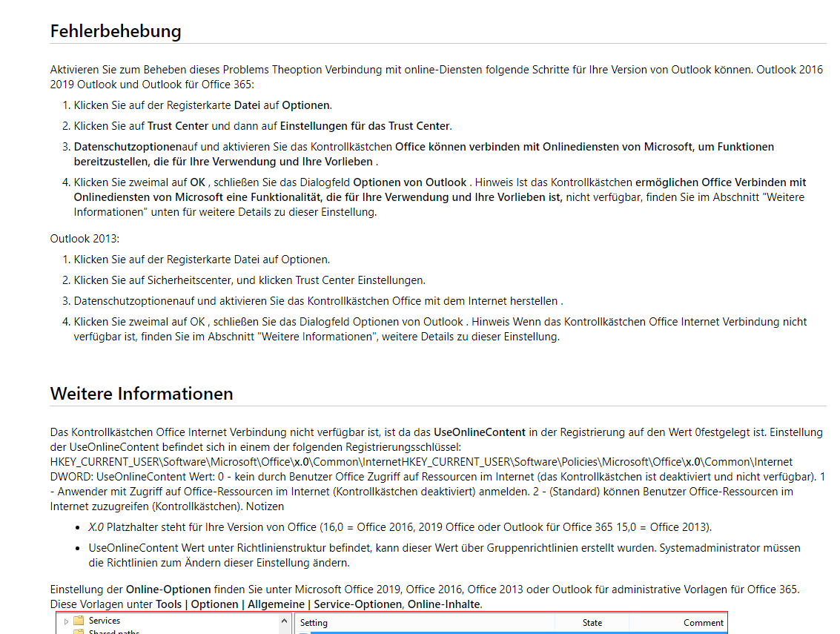The height and width of the screenshot is (634, 840).
Task: Click 'Aktivieren Sie zum Beheben dieses Problems' paragraph
Action: click(436, 77)
